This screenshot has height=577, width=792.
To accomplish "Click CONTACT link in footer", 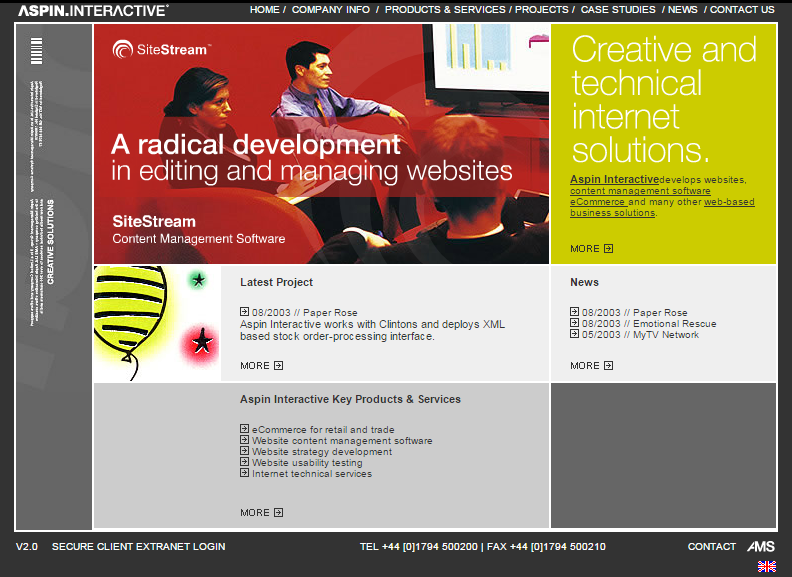I will 712,547.
